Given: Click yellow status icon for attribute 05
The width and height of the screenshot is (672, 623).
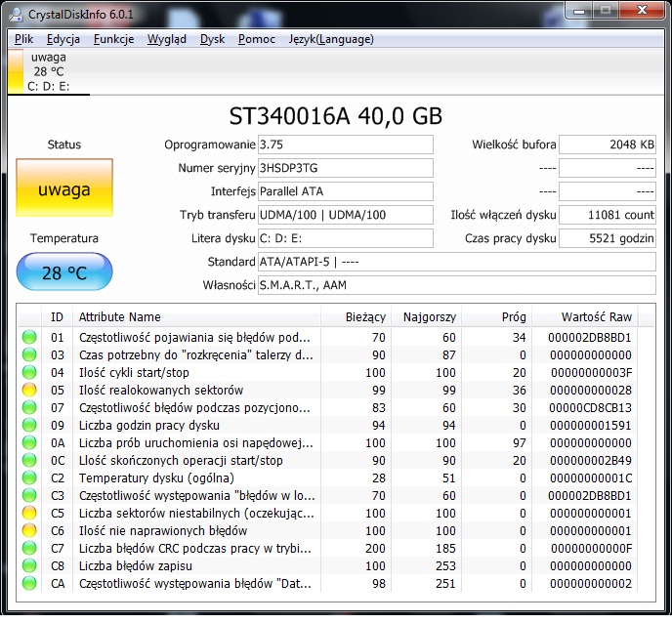Looking at the screenshot, I should (29, 390).
